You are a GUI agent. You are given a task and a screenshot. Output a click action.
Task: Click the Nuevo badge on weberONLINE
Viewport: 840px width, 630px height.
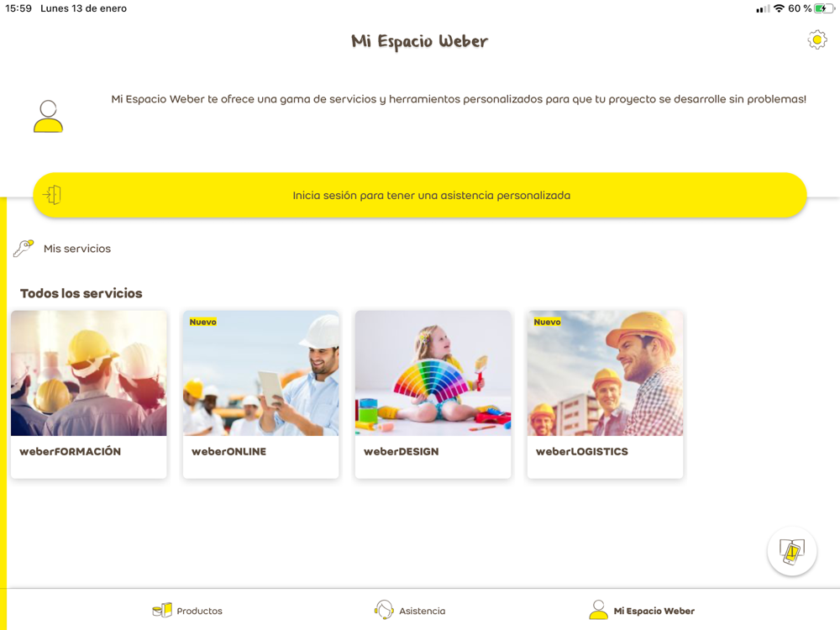tap(203, 322)
